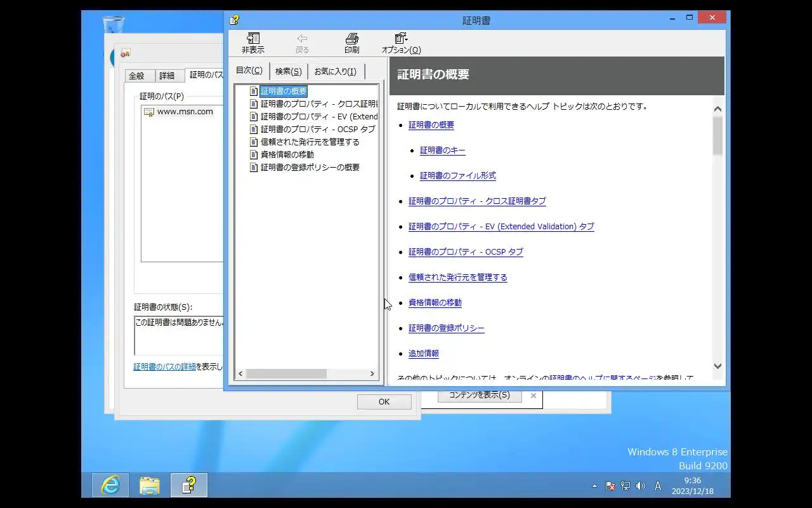Click the network tray icon
Screen dimensions: 812x508
[625, 486]
